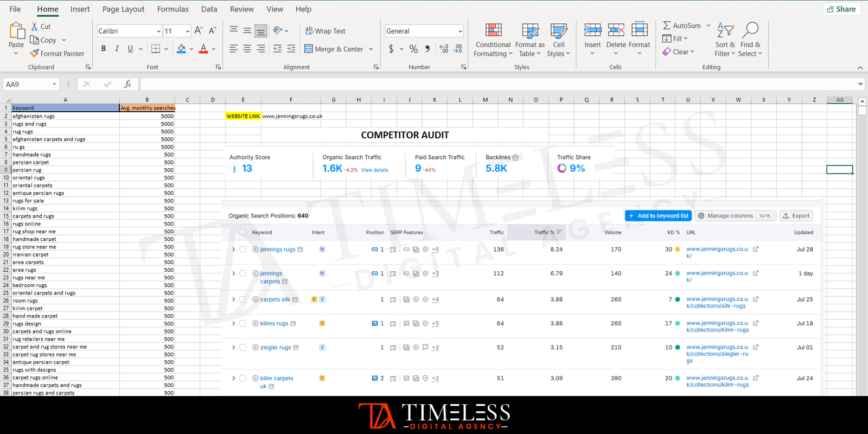Click the font color red A swatch
The image size is (868, 434).
[x=203, y=49]
